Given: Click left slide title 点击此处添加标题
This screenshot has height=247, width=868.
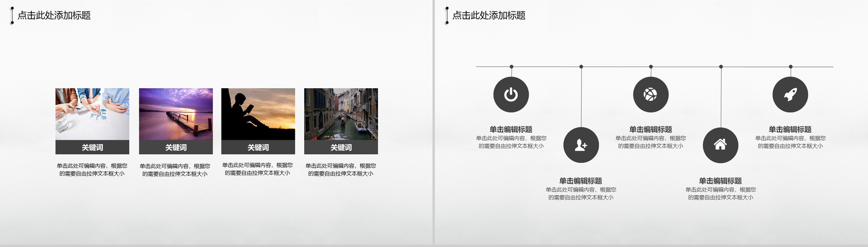Looking at the screenshot, I should pos(54,16).
